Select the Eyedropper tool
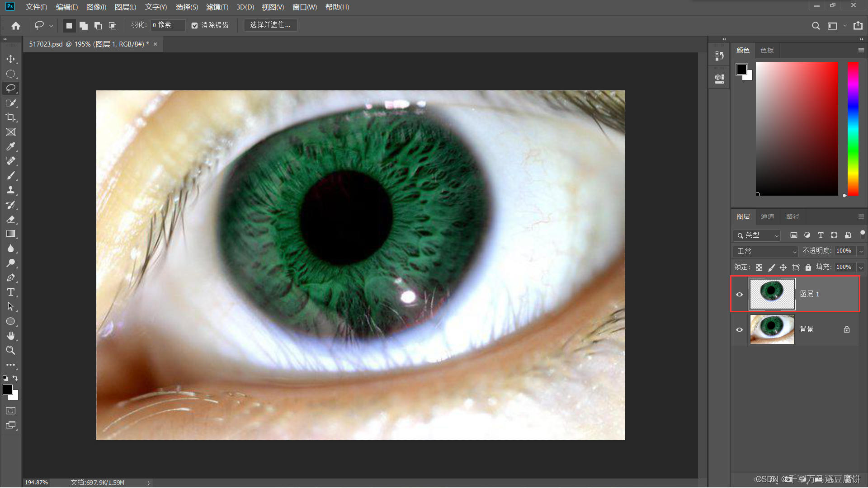The width and height of the screenshot is (868, 488). pos(11,146)
